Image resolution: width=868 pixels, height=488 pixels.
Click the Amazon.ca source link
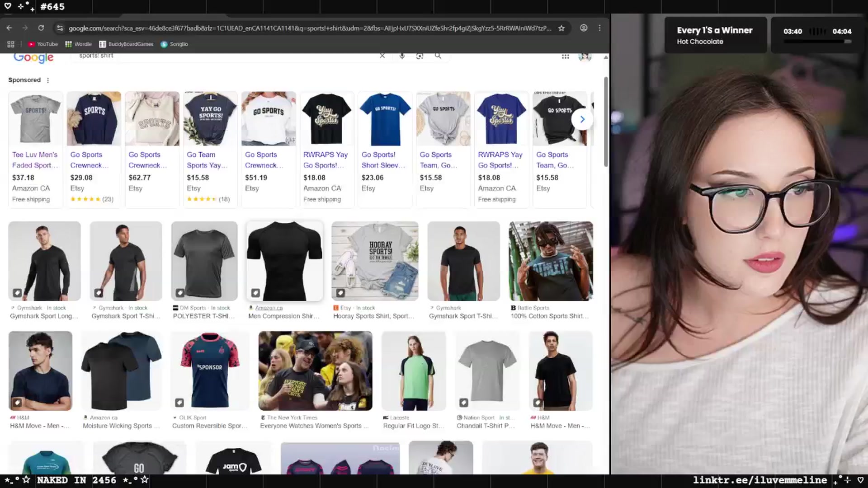[269, 308]
